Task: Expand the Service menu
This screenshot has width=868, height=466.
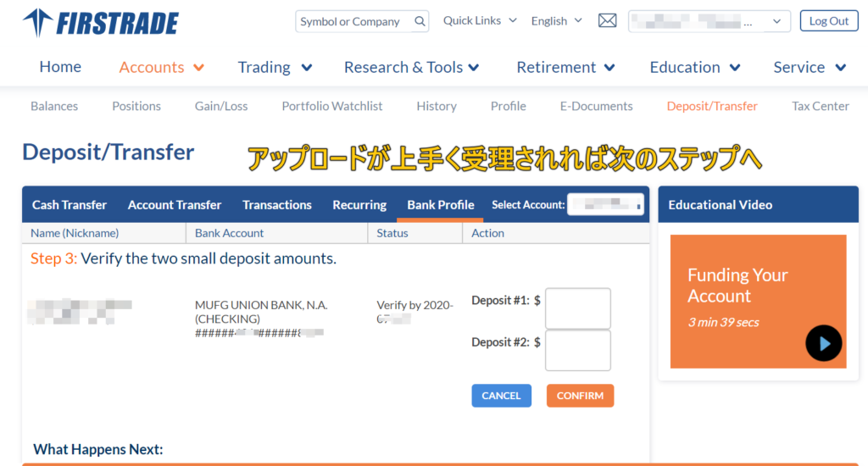Action: [x=810, y=67]
